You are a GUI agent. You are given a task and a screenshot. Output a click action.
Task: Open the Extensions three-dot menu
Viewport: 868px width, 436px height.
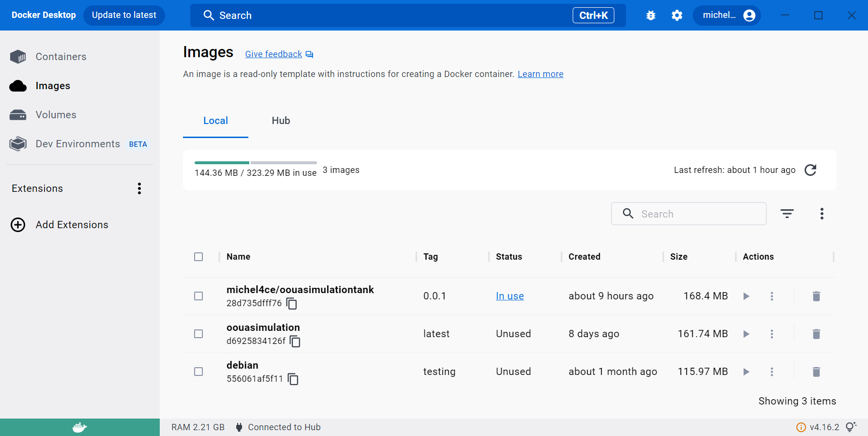139,188
